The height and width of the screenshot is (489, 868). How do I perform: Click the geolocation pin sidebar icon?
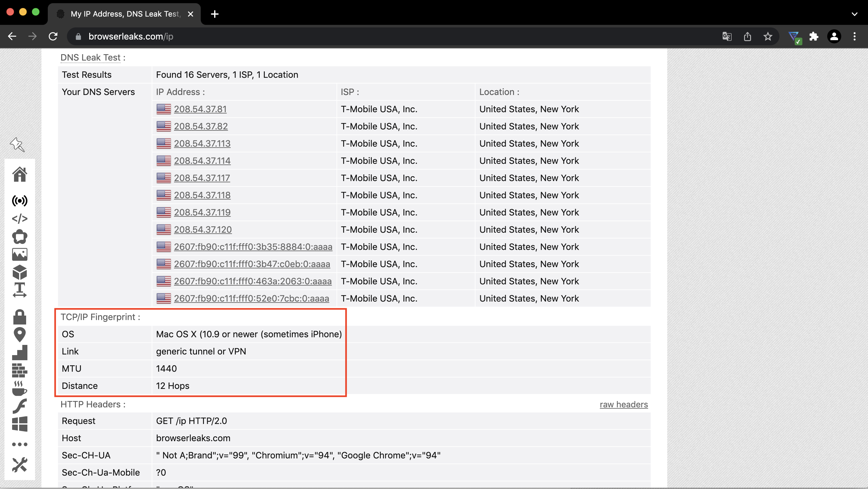tap(19, 335)
